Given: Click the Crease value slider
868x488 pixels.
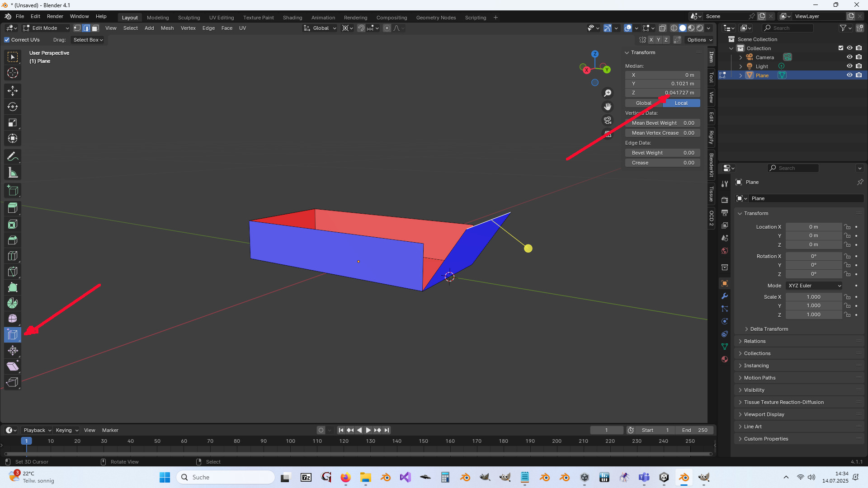Looking at the screenshot, I should (x=662, y=163).
